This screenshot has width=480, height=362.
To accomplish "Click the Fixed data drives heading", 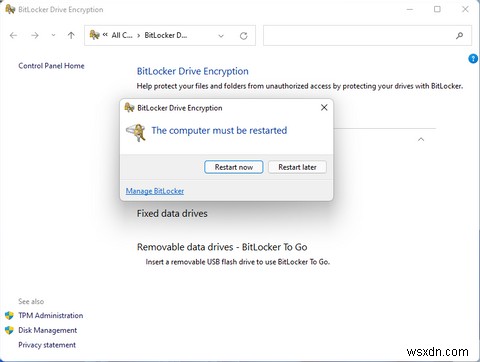I will [172, 213].
